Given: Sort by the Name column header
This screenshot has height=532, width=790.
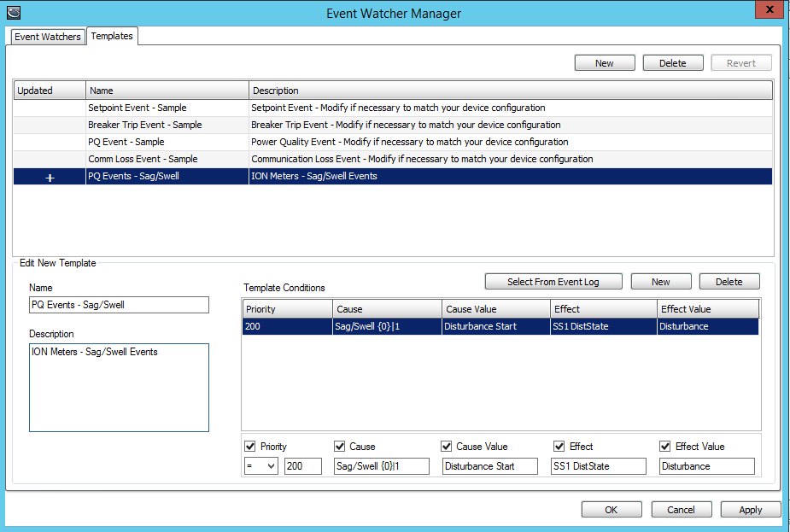Looking at the screenshot, I should click(x=167, y=91).
